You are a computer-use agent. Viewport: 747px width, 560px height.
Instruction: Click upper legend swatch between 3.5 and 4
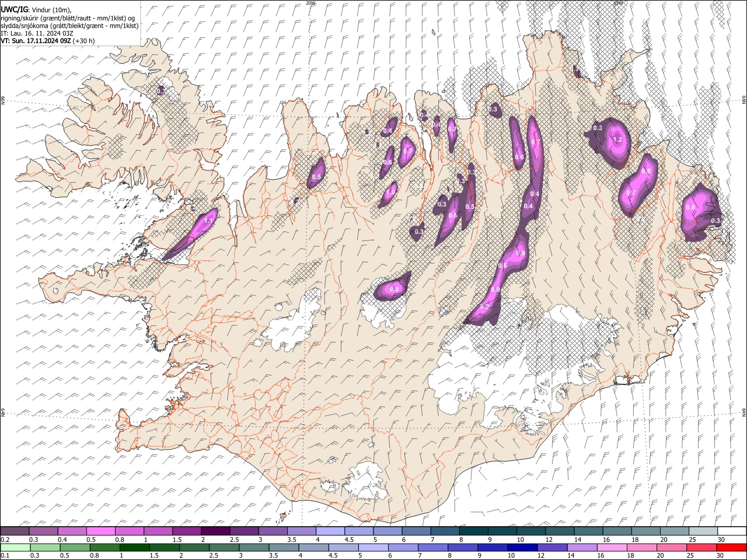coord(301,531)
